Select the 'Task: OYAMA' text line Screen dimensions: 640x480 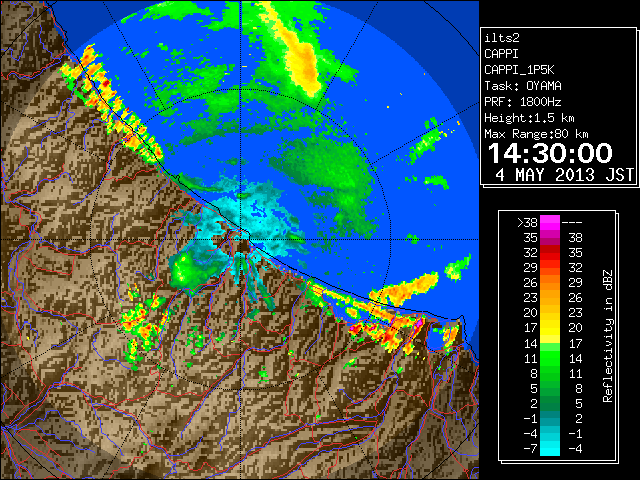click(523, 86)
